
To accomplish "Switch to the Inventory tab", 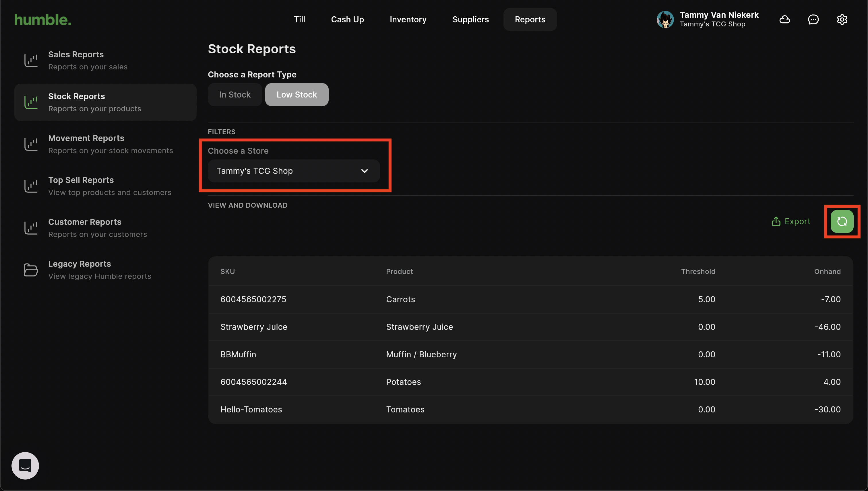I will pyautogui.click(x=408, y=20).
